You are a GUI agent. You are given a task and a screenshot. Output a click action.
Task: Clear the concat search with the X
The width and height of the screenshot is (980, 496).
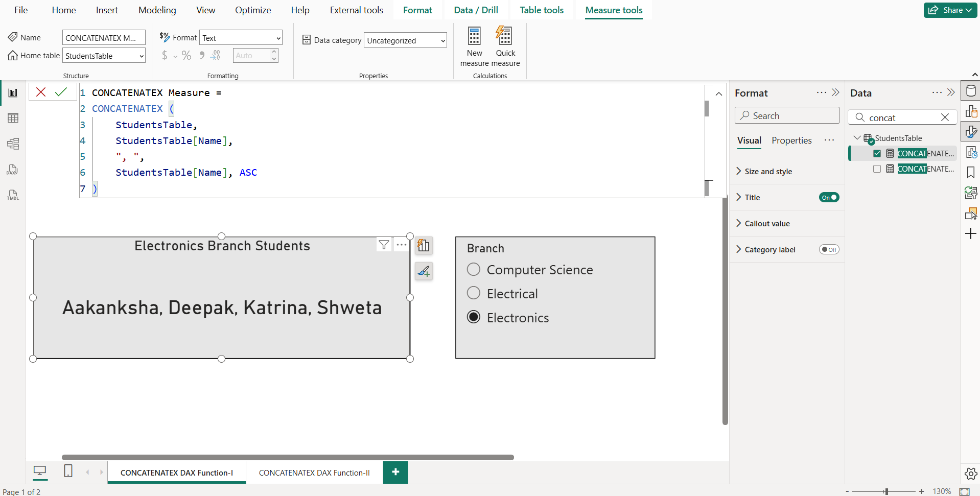tap(945, 117)
